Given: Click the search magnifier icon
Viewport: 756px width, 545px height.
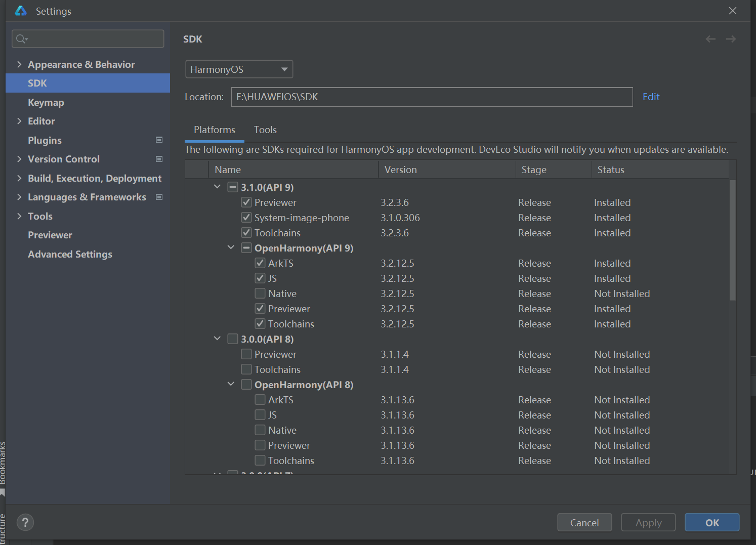Looking at the screenshot, I should [21, 39].
